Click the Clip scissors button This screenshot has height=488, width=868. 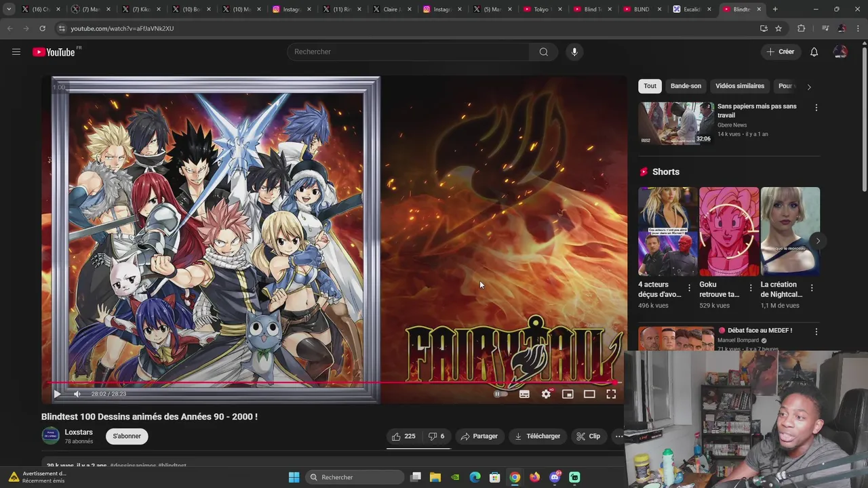pos(588,436)
